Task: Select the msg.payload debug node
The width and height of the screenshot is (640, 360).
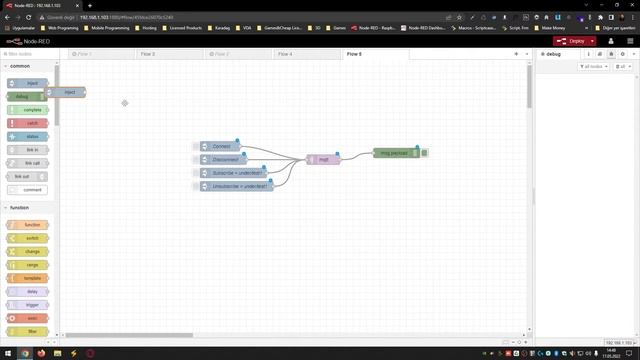Action: (397, 153)
